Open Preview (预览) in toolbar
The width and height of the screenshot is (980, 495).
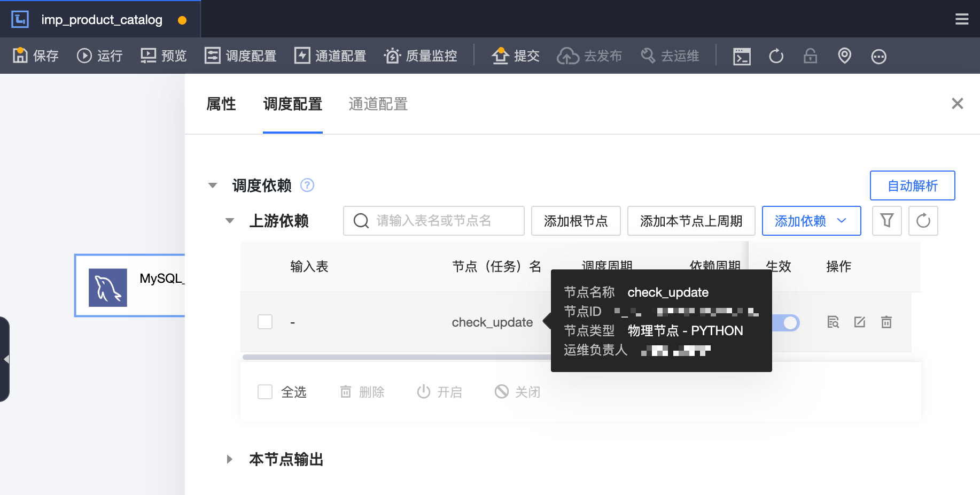coord(164,56)
